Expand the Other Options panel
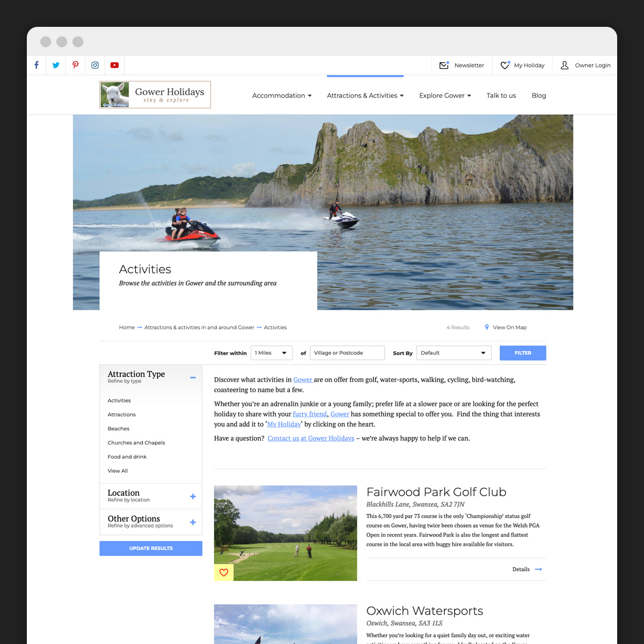 pyautogui.click(x=193, y=522)
